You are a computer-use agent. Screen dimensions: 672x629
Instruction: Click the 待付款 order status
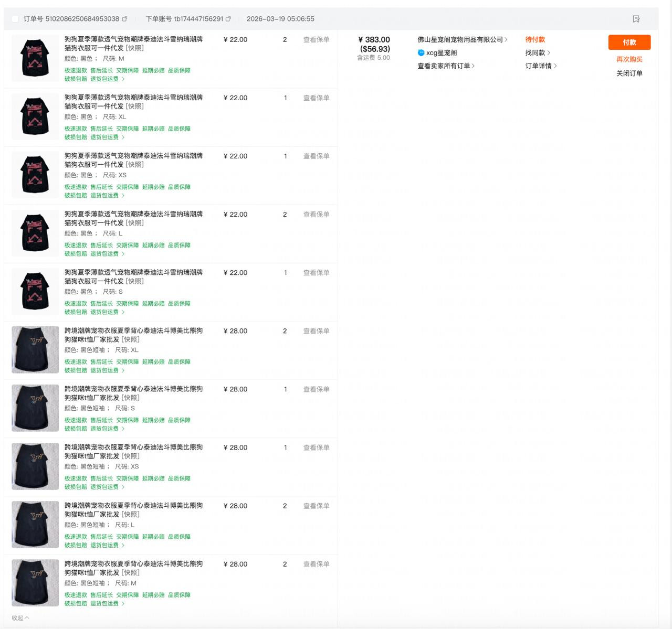(535, 39)
